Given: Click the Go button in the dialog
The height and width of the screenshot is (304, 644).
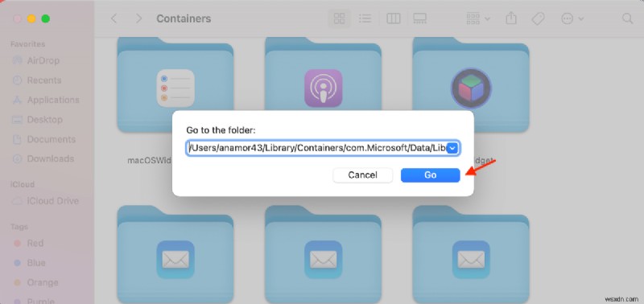Looking at the screenshot, I should pos(430,175).
